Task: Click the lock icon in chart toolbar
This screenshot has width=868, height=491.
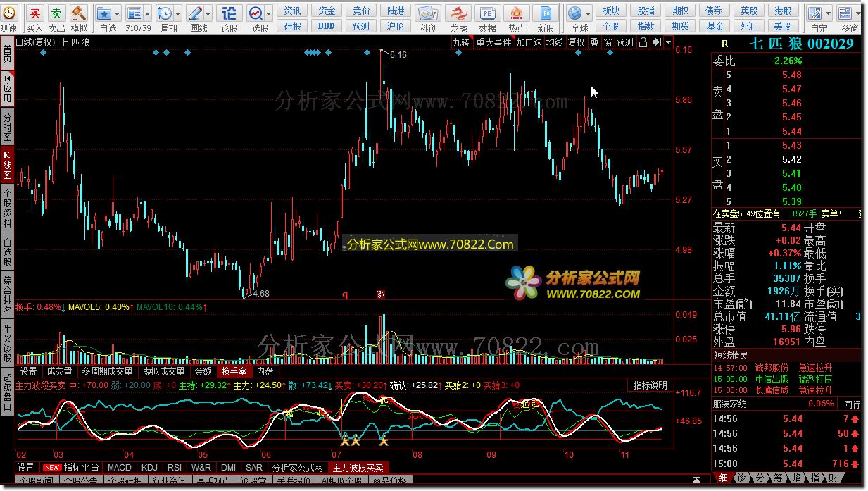Action: (x=643, y=42)
